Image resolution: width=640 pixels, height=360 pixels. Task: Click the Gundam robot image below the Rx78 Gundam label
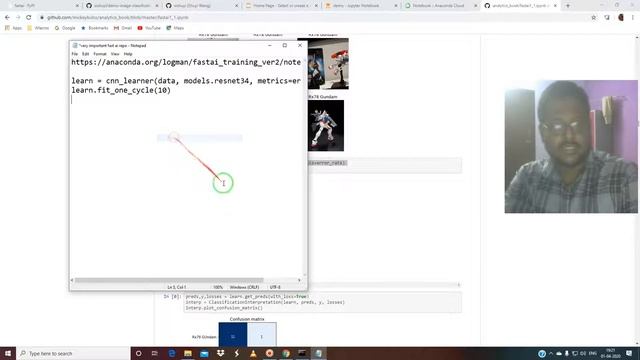click(x=326, y=126)
